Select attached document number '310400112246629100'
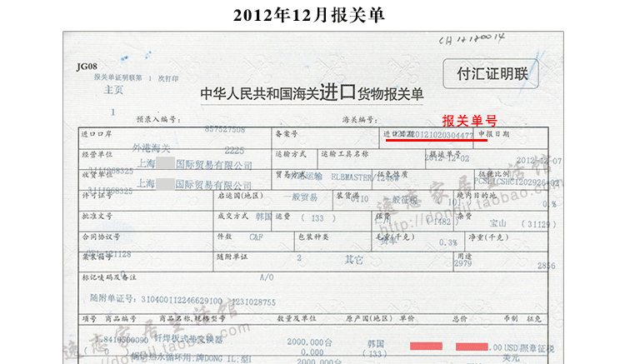This screenshot has height=364, width=625. coord(182,301)
